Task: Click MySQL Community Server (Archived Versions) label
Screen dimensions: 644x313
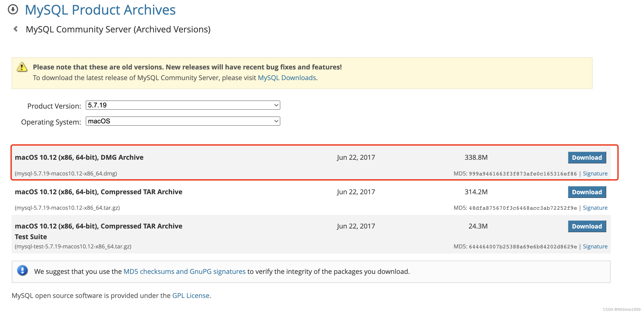Action: 118,29
